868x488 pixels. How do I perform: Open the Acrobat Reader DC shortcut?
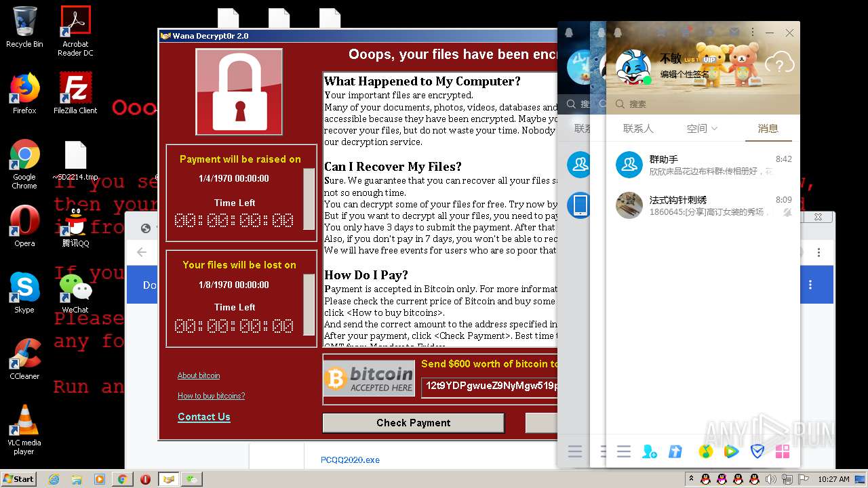coord(75,30)
